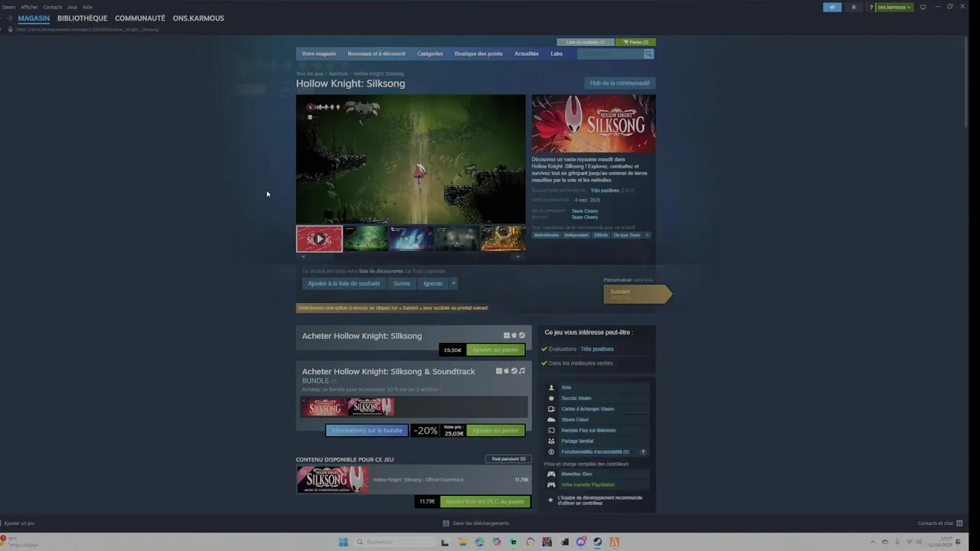Click the thumbnail strip right arrow
The width and height of the screenshot is (980, 551).
(518, 256)
